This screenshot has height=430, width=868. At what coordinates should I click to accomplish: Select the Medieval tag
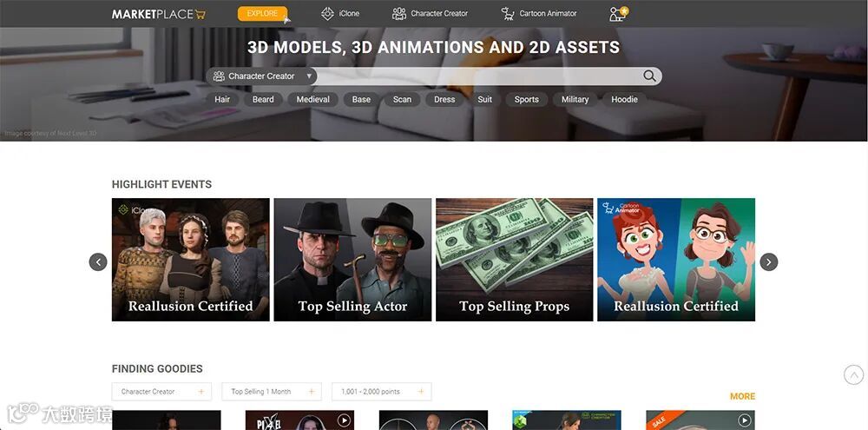coord(312,99)
